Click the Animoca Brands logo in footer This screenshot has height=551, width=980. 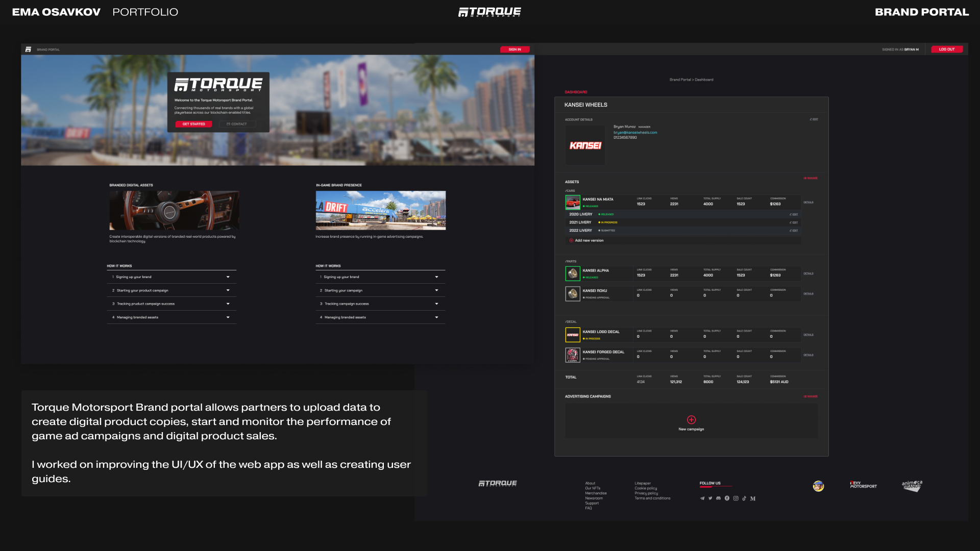click(912, 485)
